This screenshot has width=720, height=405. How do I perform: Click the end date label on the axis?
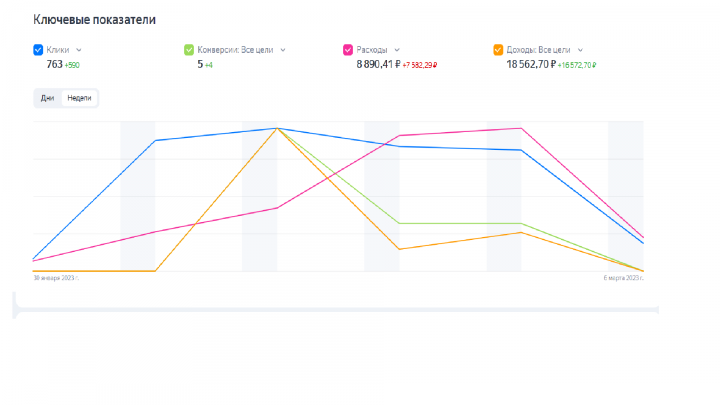click(x=623, y=278)
